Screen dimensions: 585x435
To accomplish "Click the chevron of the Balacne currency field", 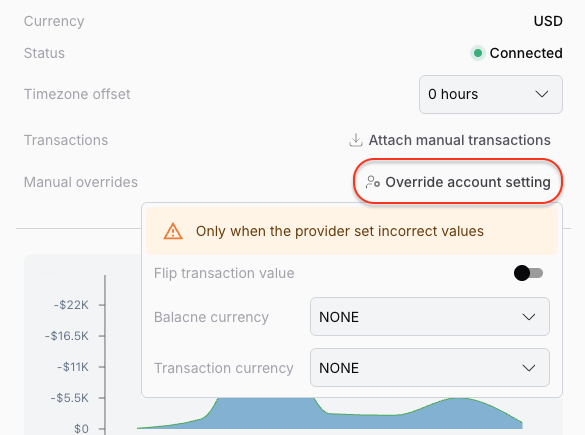I will 529,317.
